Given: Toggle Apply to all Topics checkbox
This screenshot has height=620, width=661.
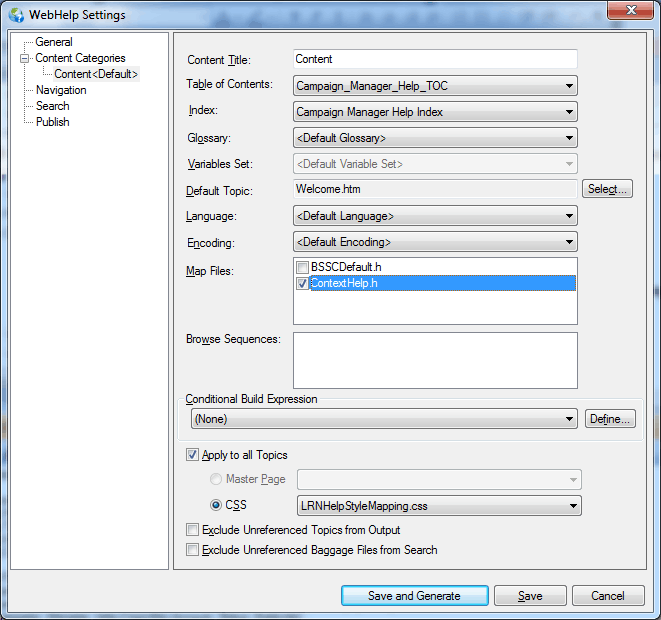Looking at the screenshot, I should pyautogui.click(x=192, y=455).
